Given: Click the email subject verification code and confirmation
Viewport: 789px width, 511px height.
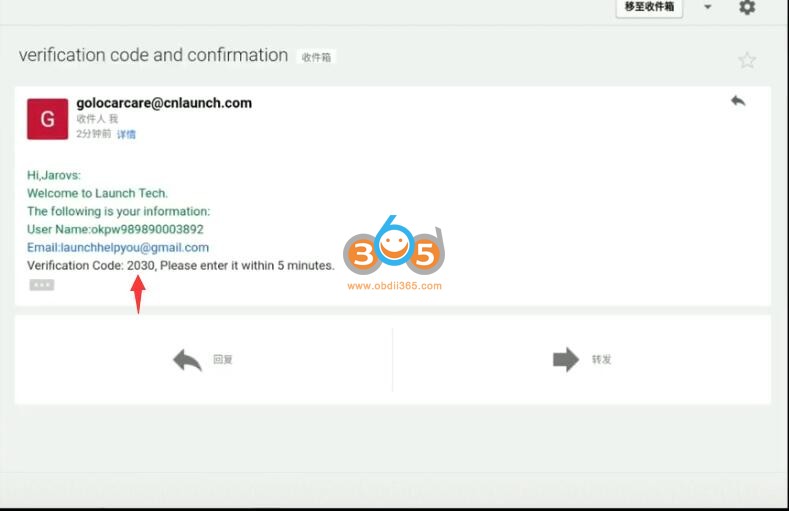Looking at the screenshot, I should tap(153, 55).
